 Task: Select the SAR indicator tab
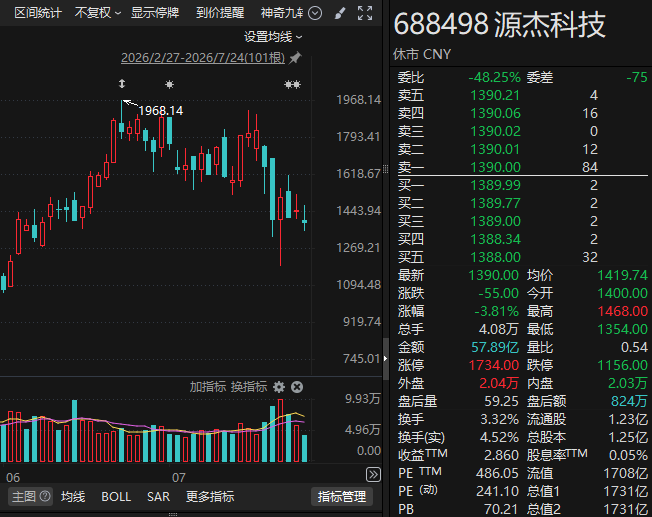(158, 496)
